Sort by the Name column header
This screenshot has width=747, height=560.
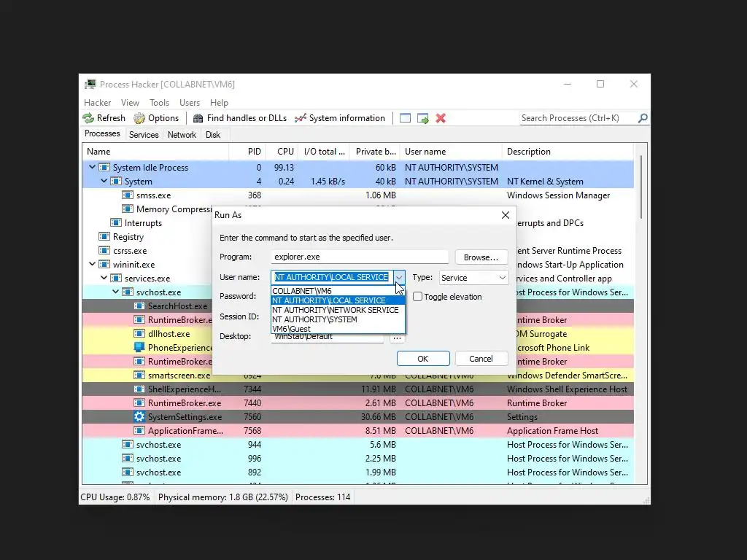point(156,152)
